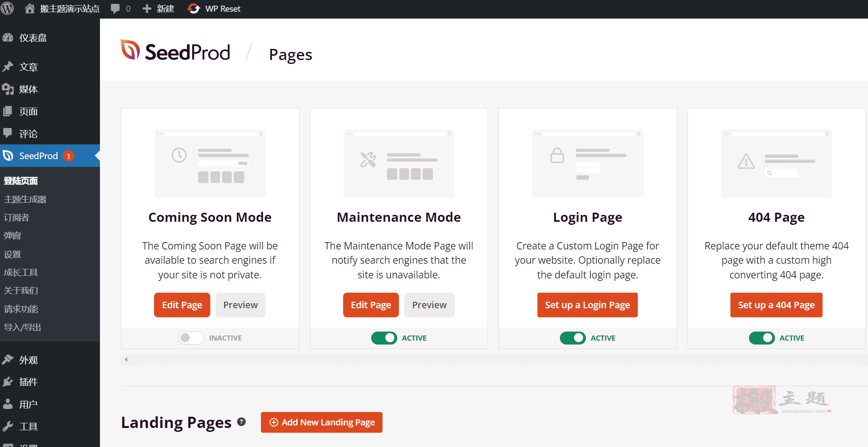Click the plugin icon beside 插件

click(8, 382)
